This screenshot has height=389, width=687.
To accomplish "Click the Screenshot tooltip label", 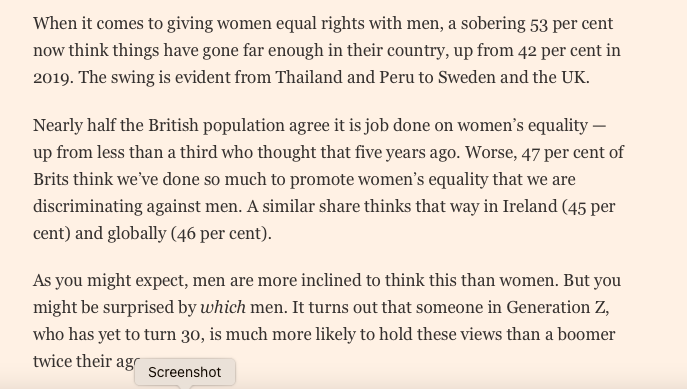I will click(x=184, y=372).
